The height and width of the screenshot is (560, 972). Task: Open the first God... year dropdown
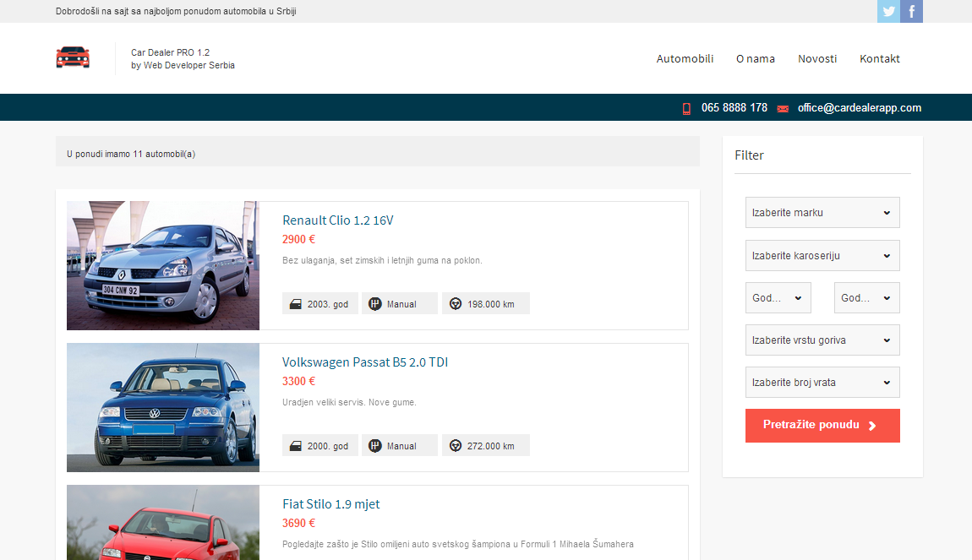(778, 298)
